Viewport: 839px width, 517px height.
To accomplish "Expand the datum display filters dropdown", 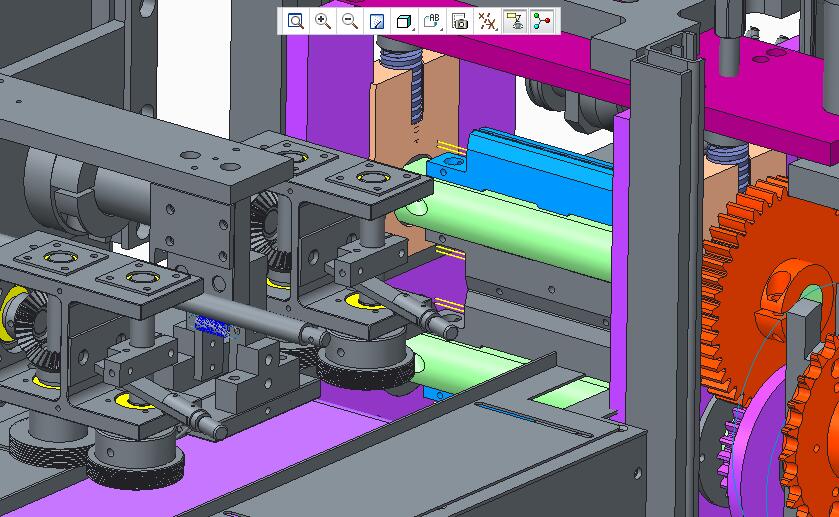I will point(487,21).
